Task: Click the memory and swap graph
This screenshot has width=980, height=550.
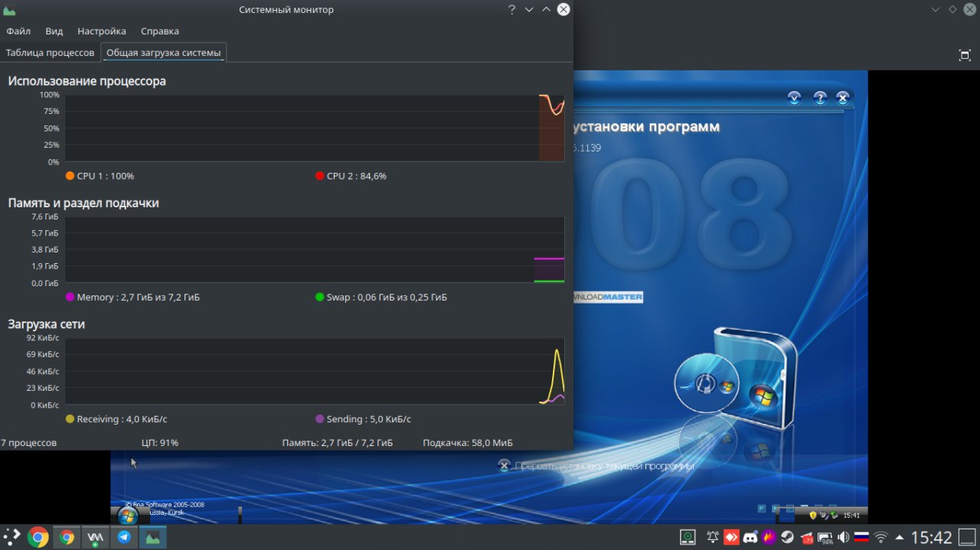Action: pos(315,249)
